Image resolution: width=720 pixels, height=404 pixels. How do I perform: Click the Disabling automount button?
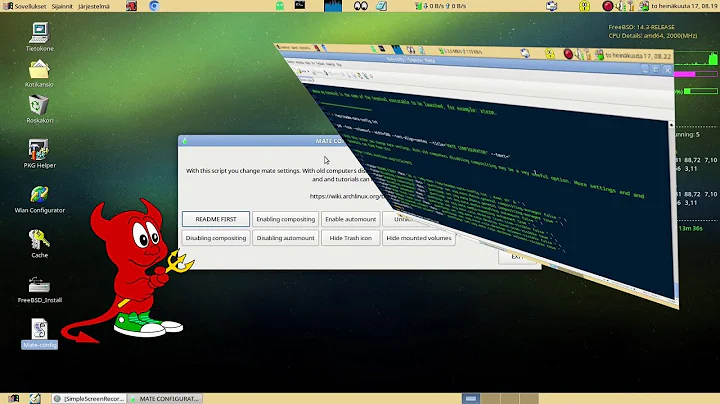tap(286, 238)
